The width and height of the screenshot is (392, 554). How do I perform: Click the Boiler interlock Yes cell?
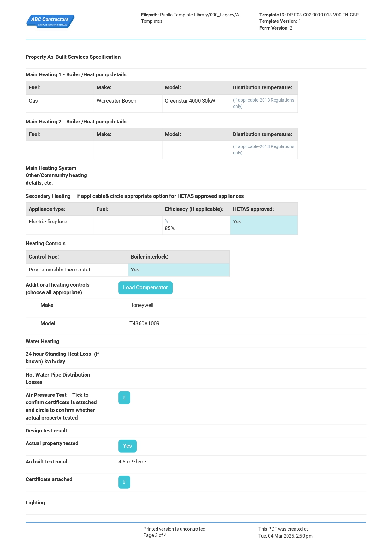179,270
